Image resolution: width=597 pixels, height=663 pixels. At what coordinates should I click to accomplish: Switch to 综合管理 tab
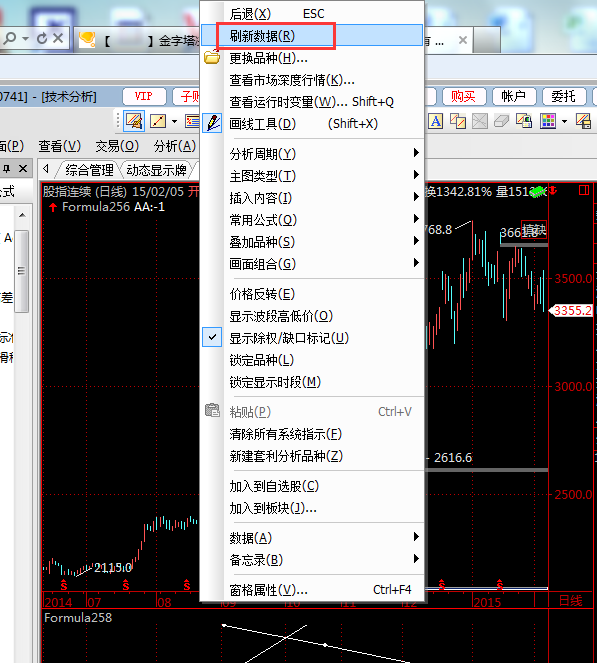[x=89, y=170]
